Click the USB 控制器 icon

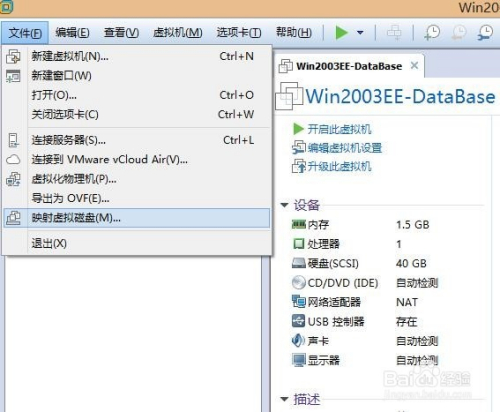click(298, 321)
